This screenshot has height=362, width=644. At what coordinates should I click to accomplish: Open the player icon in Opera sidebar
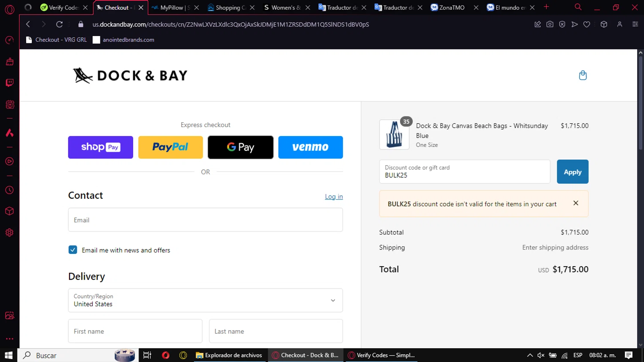pyautogui.click(x=9, y=161)
